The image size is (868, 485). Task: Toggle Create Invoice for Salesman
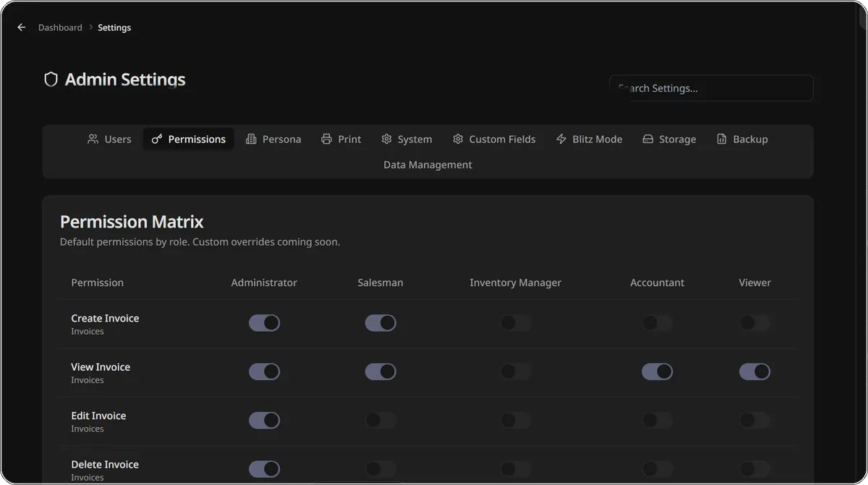[380, 323]
